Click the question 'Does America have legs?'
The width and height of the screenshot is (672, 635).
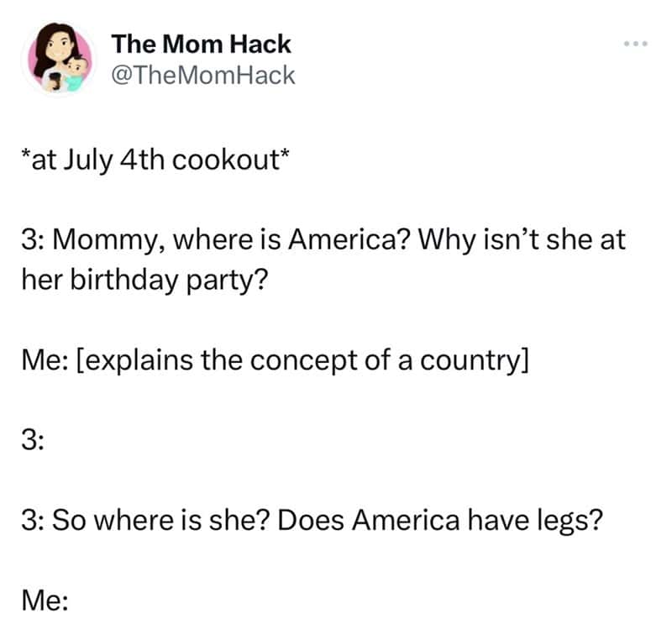tap(440, 522)
